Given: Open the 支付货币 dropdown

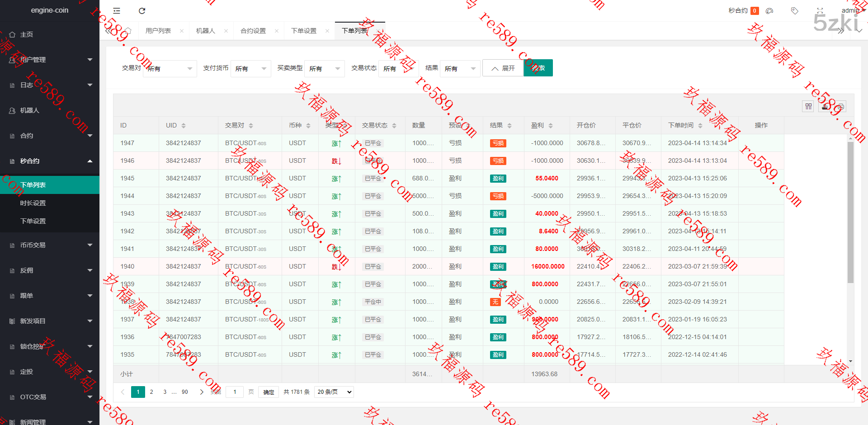Looking at the screenshot, I should 251,69.
